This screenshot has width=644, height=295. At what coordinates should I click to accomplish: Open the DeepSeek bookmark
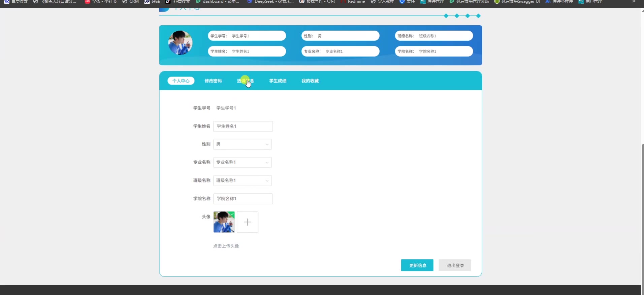[x=270, y=2]
